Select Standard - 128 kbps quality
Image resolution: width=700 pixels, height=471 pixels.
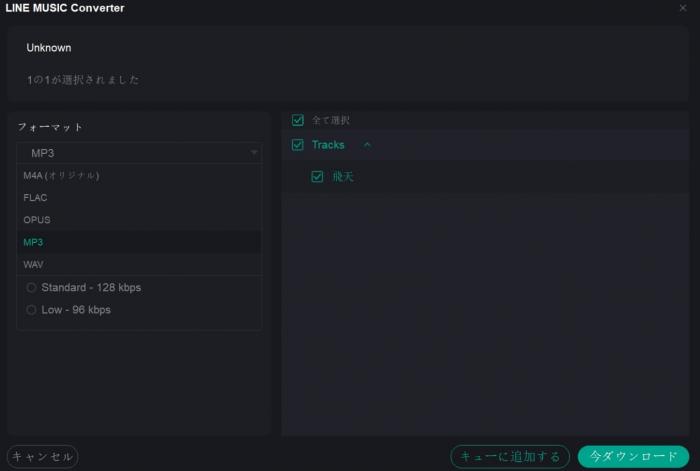(x=84, y=288)
